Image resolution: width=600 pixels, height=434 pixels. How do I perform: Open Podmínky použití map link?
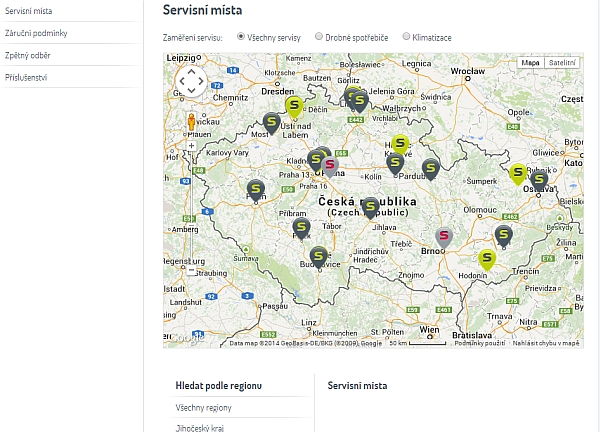480,343
